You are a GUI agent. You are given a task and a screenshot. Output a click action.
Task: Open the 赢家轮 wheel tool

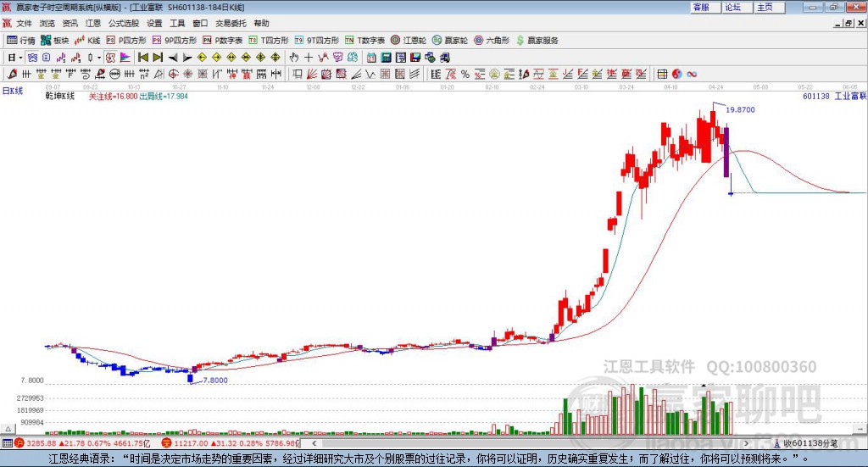[450, 41]
